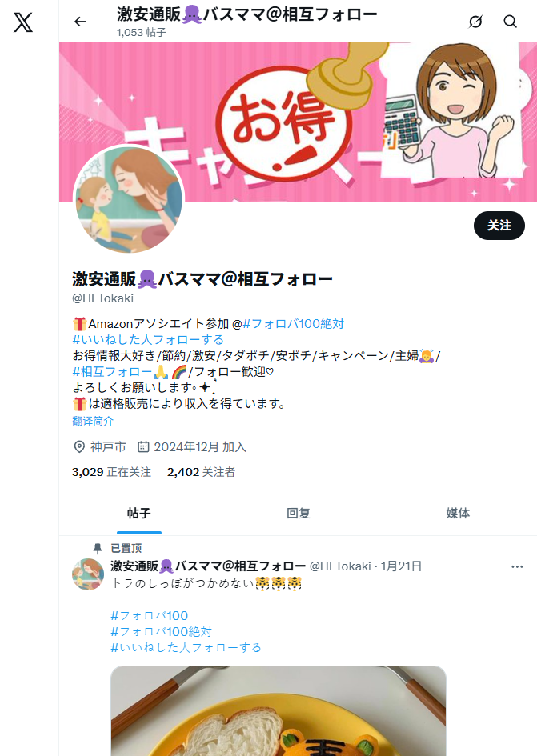Click the X logo icon
Viewport: 537px width, 756px height.
point(23,22)
